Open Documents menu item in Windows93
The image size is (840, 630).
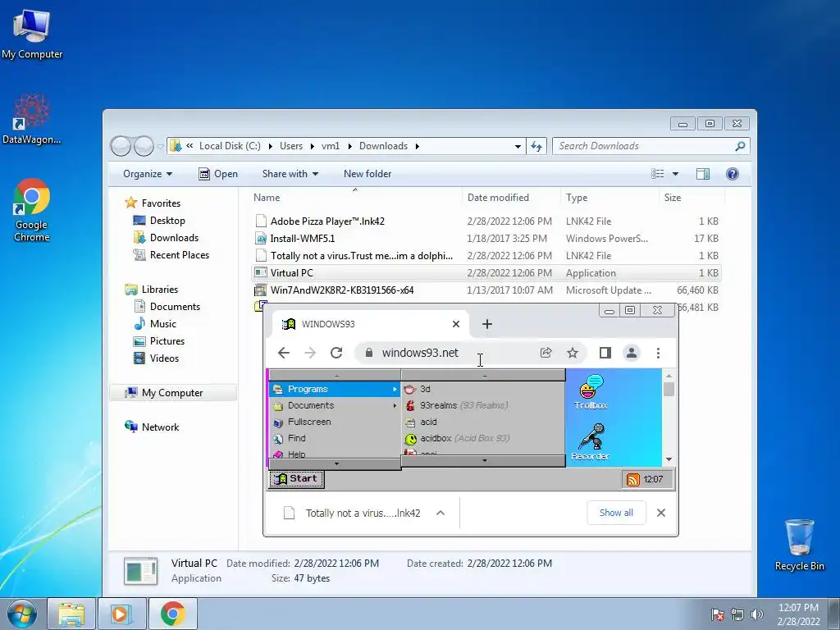[336, 405]
